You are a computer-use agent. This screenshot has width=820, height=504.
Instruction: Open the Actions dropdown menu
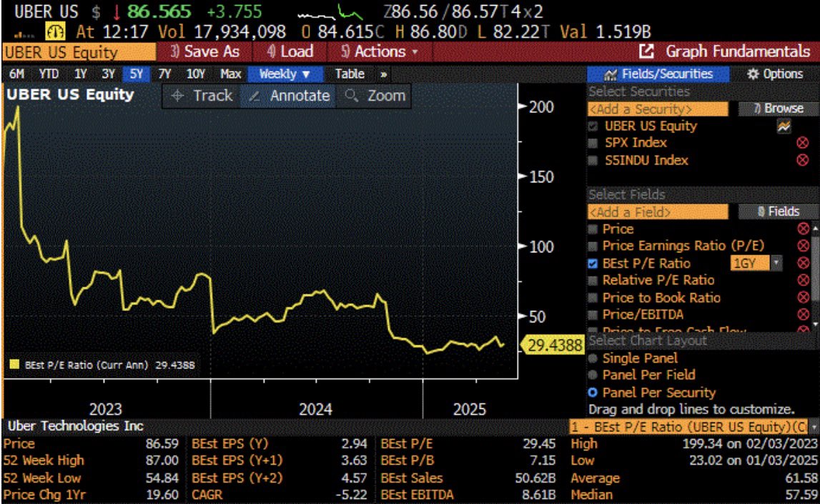379,51
